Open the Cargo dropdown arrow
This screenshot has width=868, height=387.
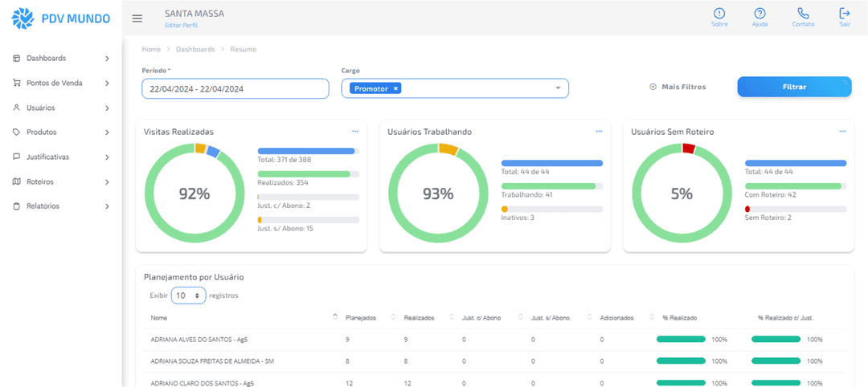tap(558, 88)
